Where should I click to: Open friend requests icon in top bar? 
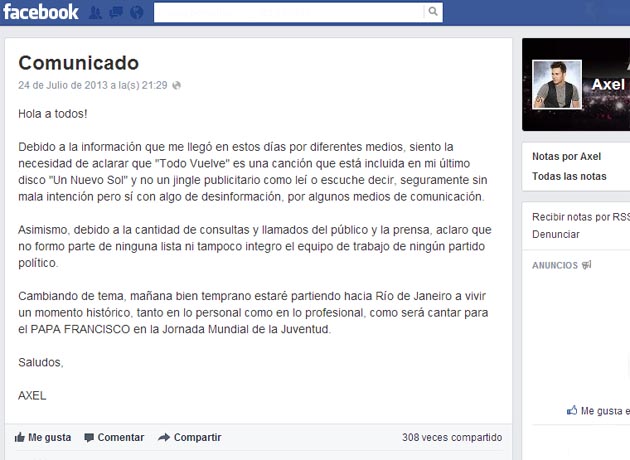(x=95, y=13)
